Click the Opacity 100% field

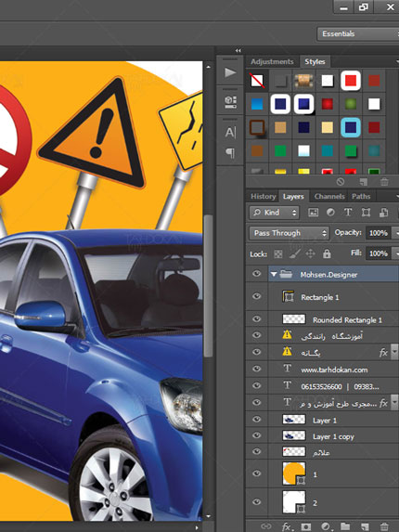(379, 233)
